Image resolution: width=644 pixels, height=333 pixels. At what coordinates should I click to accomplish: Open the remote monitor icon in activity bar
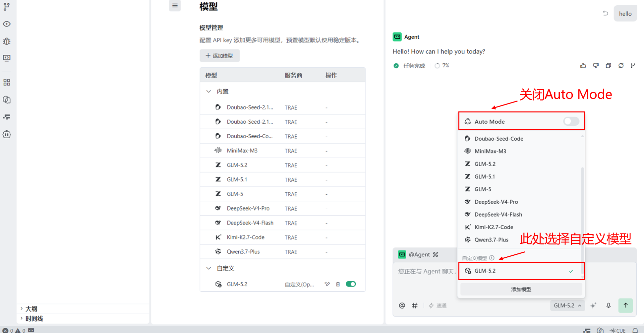coord(7,58)
